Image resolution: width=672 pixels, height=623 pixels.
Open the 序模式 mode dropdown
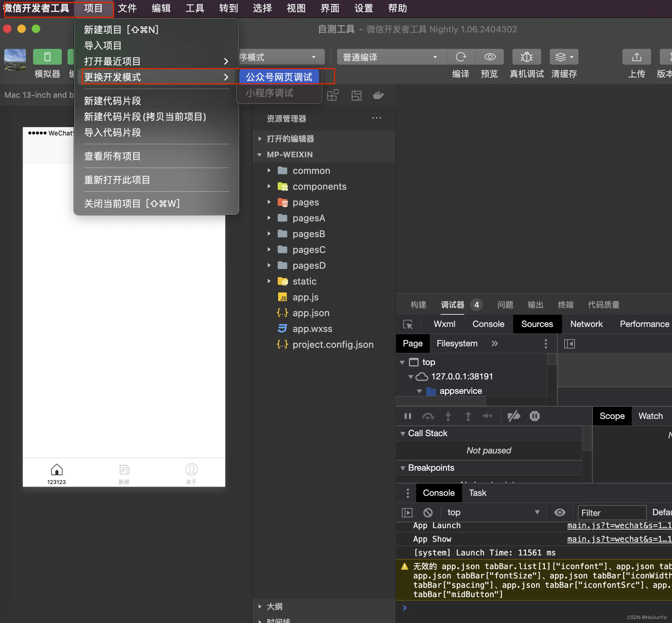click(281, 57)
